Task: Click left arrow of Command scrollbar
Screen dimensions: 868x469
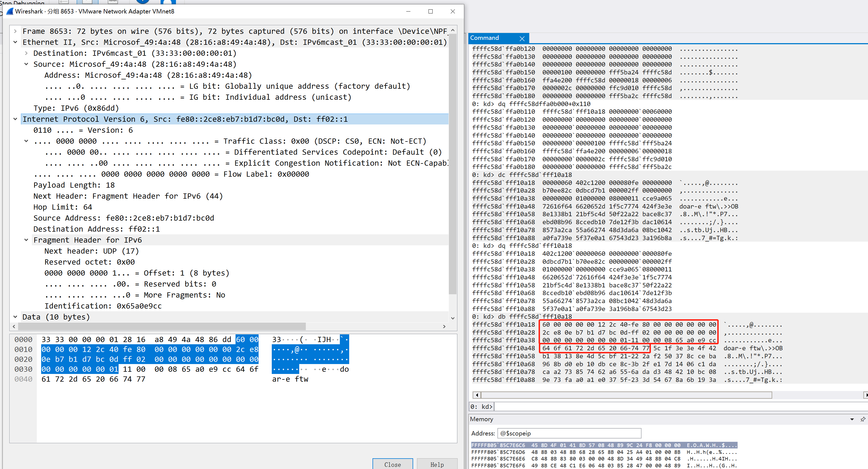Action: point(477,395)
